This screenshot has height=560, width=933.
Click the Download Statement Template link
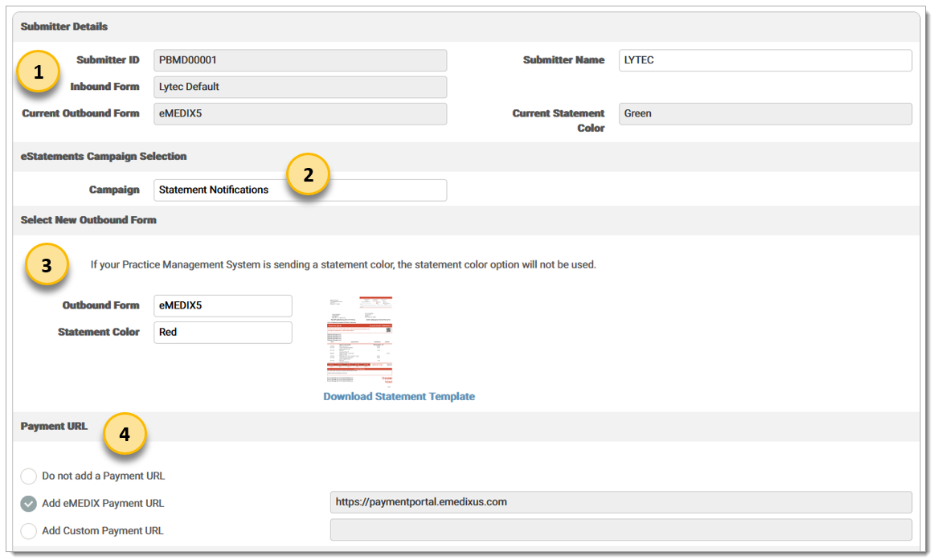pos(399,397)
